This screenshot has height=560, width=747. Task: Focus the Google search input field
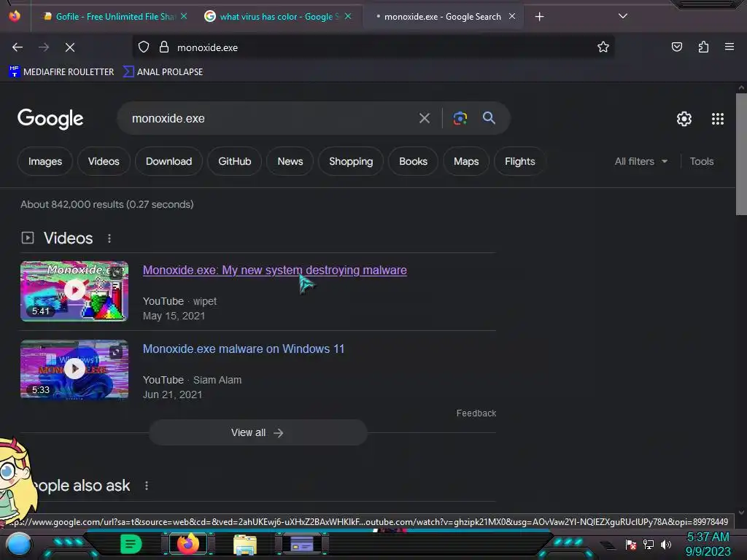point(271,118)
